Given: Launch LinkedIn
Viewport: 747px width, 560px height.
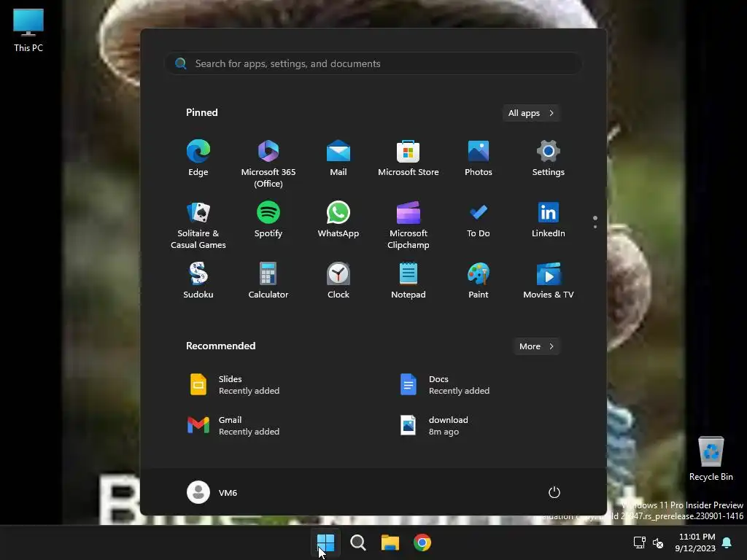Looking at the screenshot, I should [x=549, y=220].
